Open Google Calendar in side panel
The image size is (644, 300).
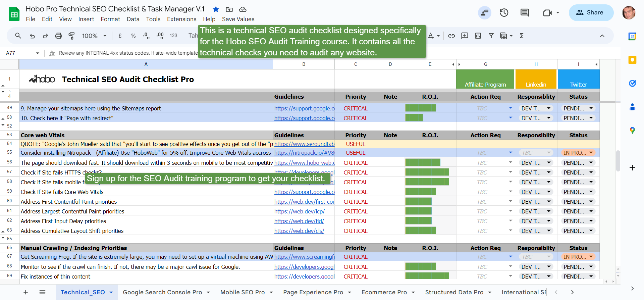[632, 36]
